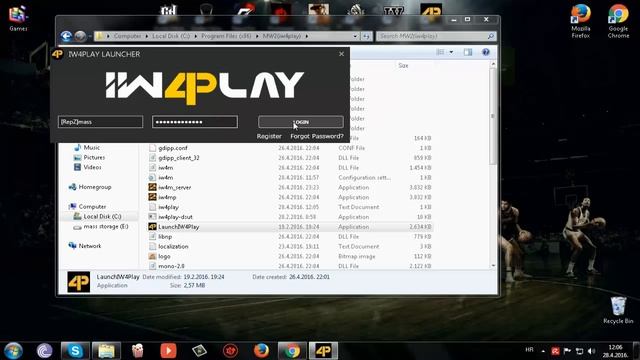Open the Windows Start menu
640x360 pixels.
(x=13, y=351)
